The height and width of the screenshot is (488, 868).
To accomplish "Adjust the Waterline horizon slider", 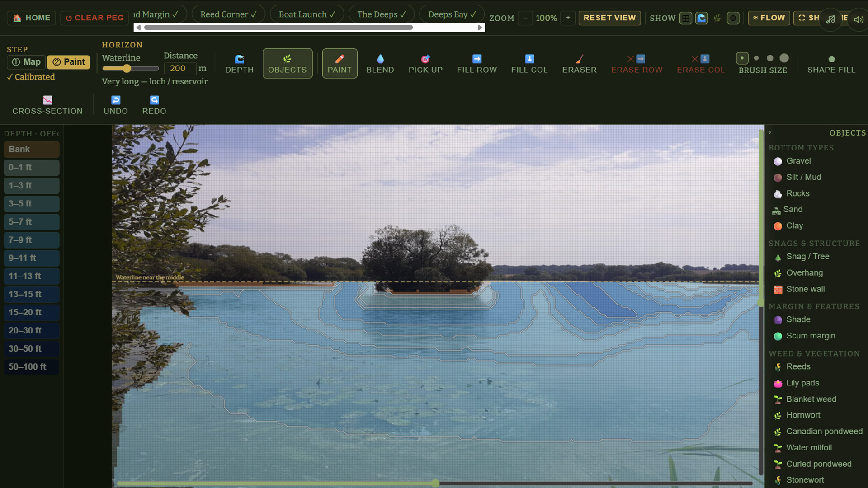I will tap(130, 69).
